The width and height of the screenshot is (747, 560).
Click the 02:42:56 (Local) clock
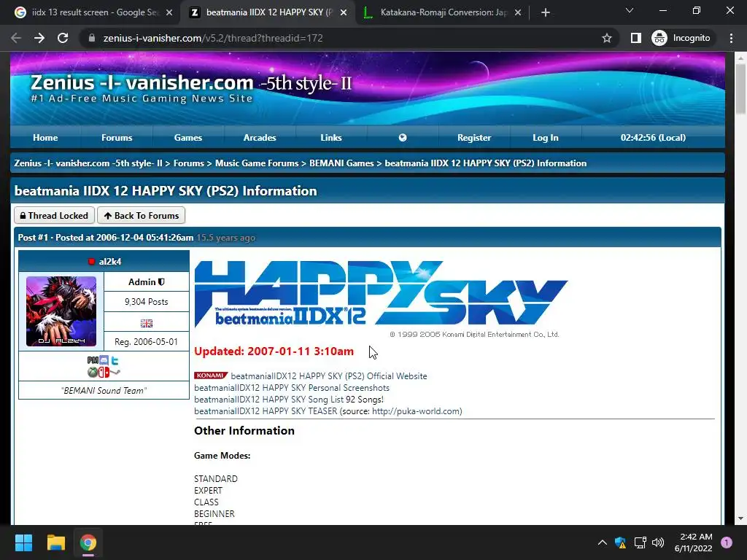point(653,138)
